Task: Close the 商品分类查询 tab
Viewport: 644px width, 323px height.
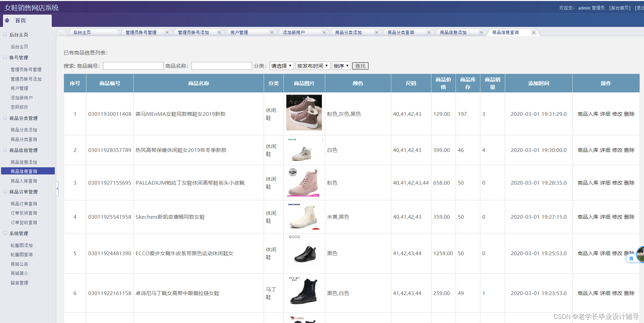Action: point(429,32)
